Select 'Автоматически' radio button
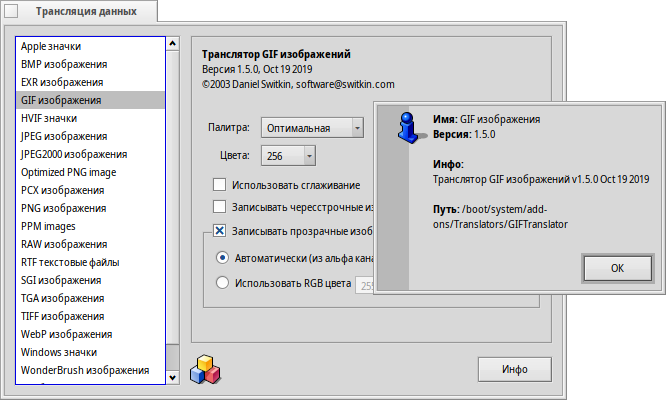 223,258
